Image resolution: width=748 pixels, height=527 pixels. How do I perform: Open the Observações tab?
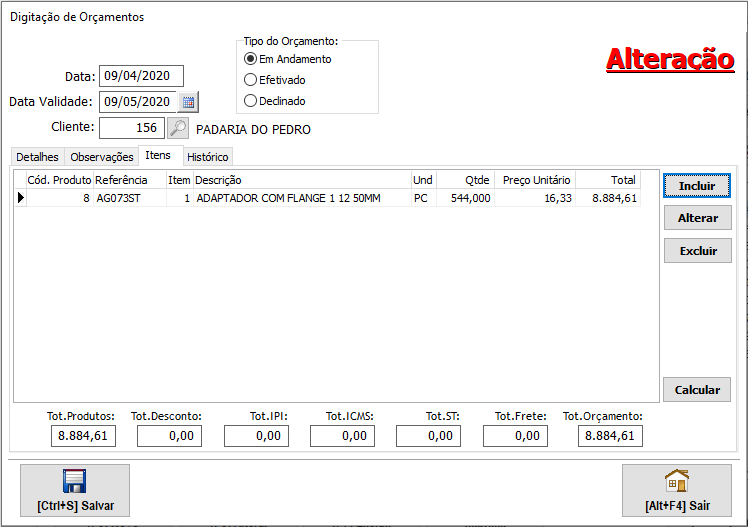click(101, 157)
